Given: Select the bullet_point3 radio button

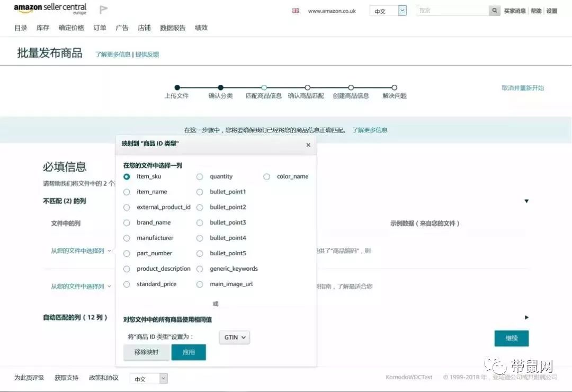Looking at the screenshot, I should tap(200, 222).
